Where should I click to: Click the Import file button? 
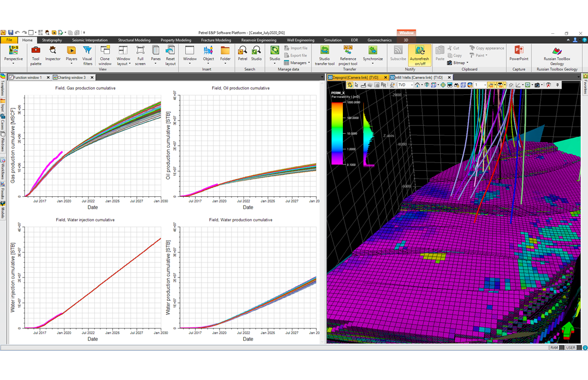(x=295, y=47)
